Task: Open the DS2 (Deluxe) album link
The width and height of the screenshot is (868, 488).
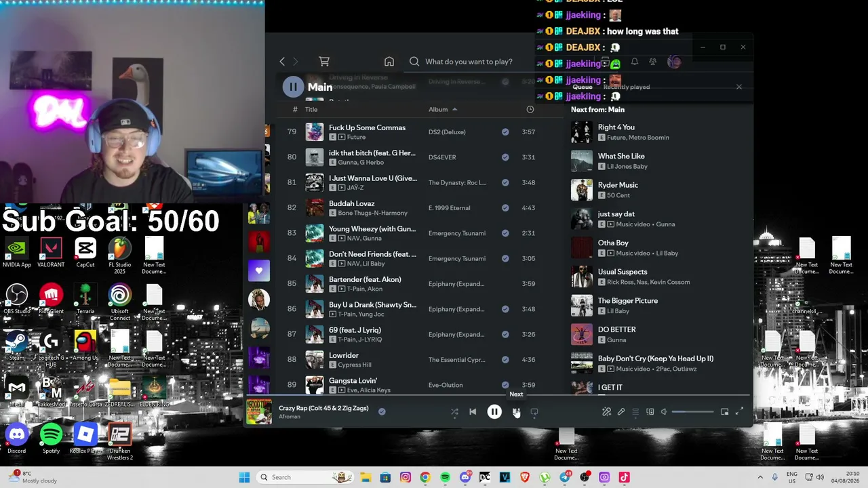Action: (447, 132)
